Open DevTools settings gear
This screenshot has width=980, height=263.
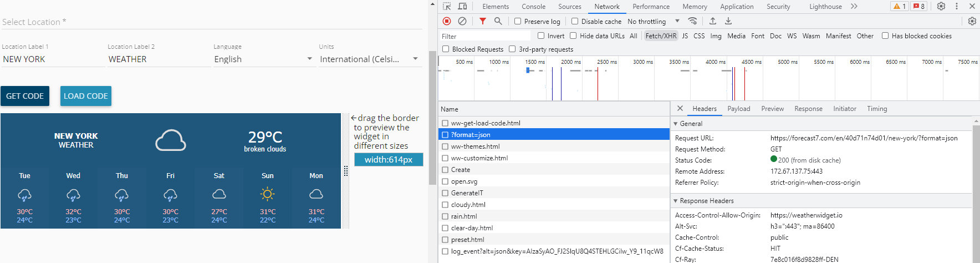941,7
